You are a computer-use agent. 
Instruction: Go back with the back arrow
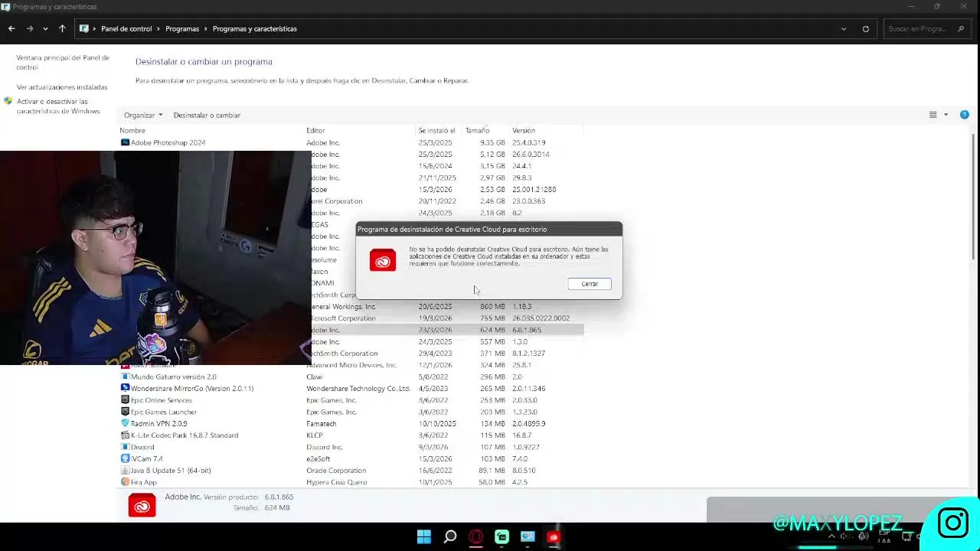coord(11,29)
